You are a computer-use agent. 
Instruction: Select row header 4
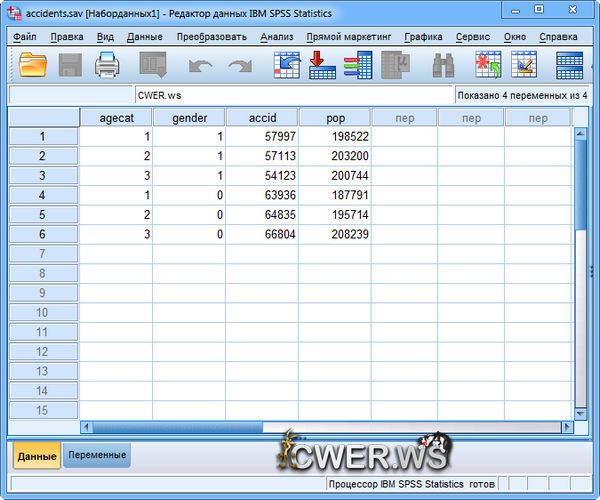tap(43, 195)
